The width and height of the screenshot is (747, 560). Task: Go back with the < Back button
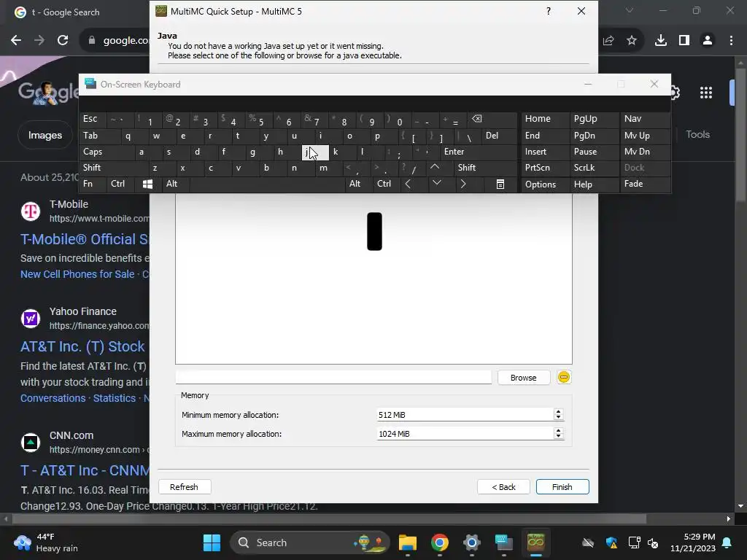pos(503,486)
